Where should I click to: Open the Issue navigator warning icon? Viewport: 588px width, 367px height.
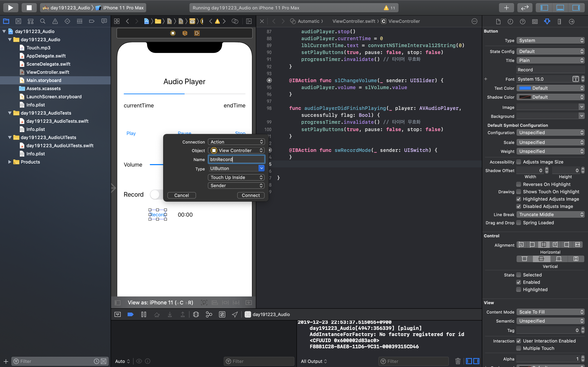coord(55,21)
